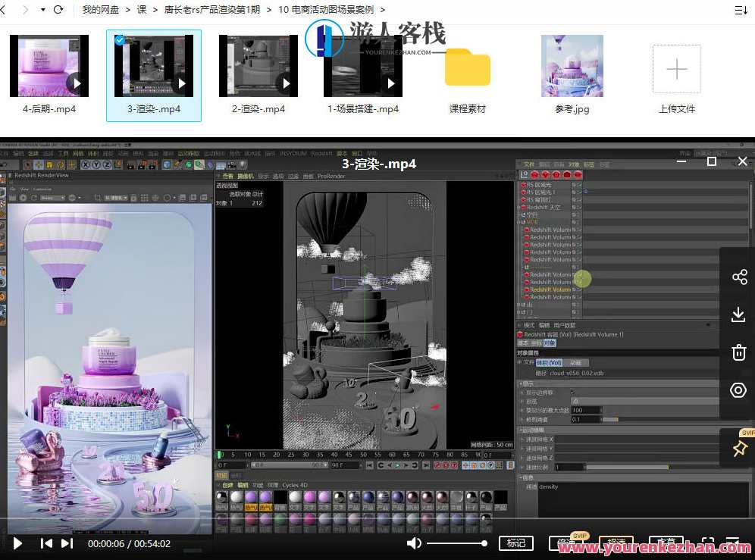Click the SVIP star icon in the sidebar
The width and height of the screenshot is (755, 560).
click(739, 448)
